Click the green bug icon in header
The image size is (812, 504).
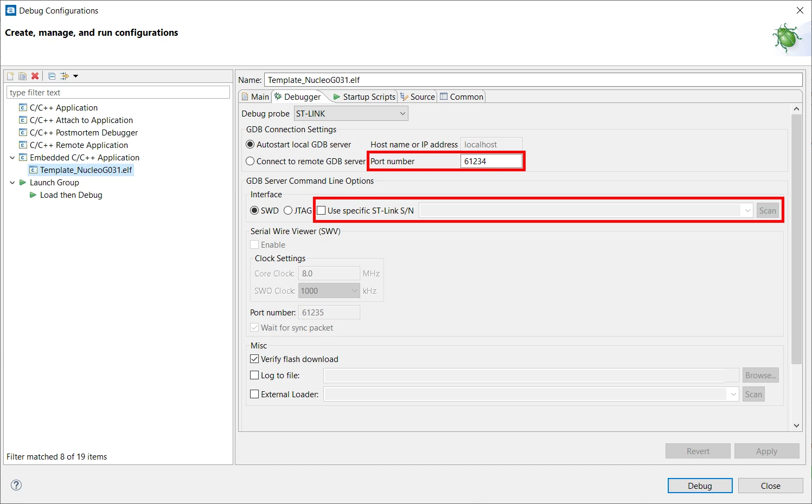coord(787,38)
